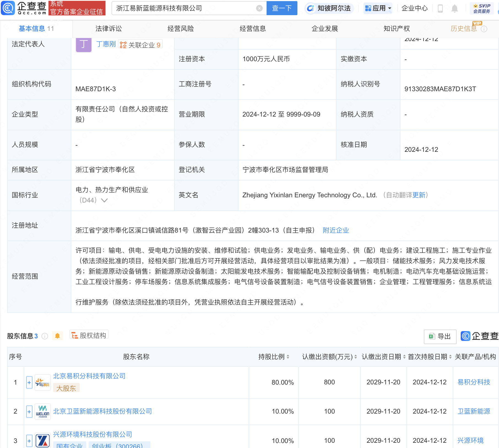Screen dimensions: 499x448
Task: Click 宁波市奉化区市场监督管理局 text
Action: pos(285,170)
